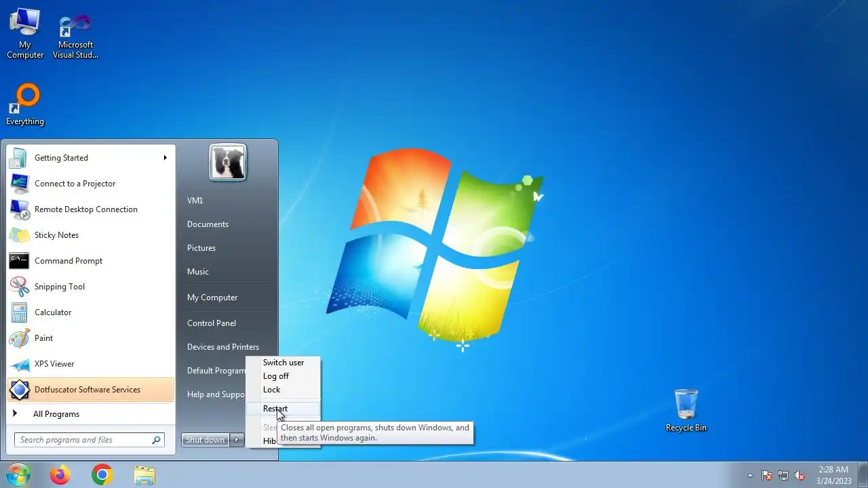Open My Computer desktop icon
The width and height of the screenshot is (868, 488).
[x=25, y=34]
